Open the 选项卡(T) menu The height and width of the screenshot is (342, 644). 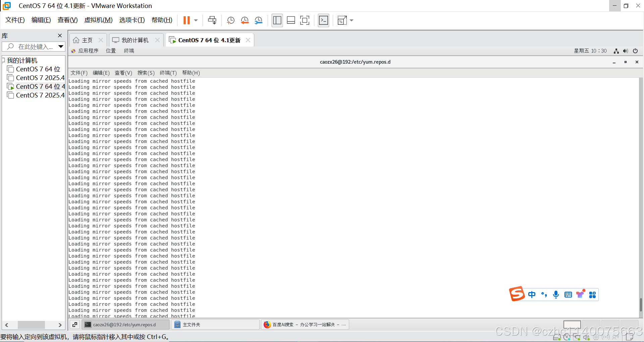click(x=132, y=20)
